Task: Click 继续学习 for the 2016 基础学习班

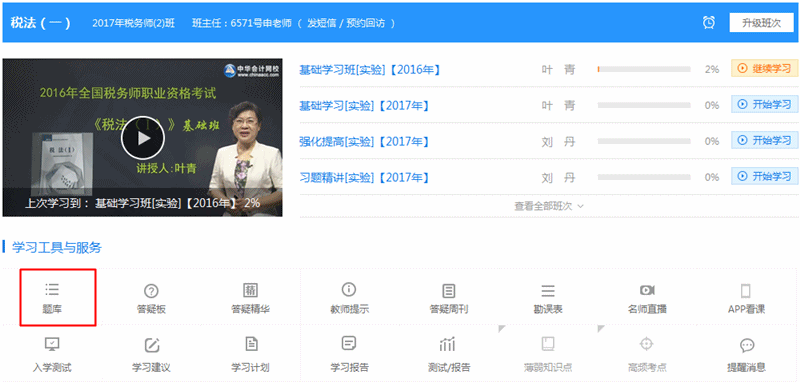Action: (x=764, y=69)
